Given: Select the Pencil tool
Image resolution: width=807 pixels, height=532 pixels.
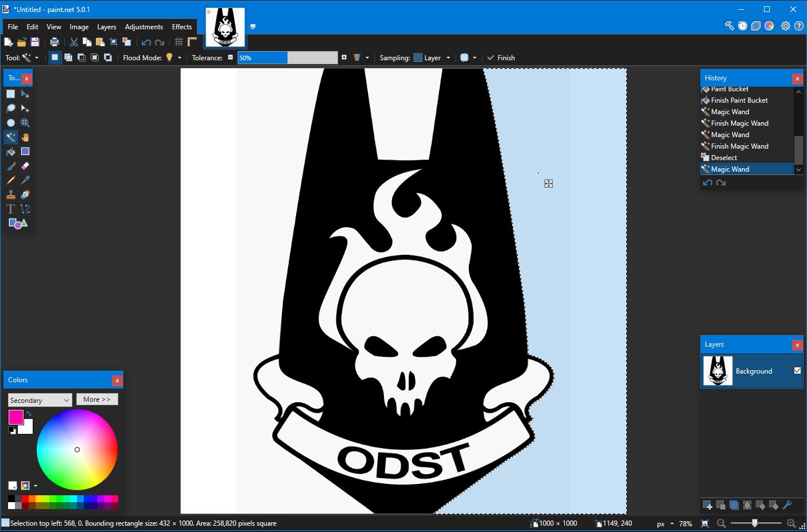Looking at the screenshot, I should 11,180.
